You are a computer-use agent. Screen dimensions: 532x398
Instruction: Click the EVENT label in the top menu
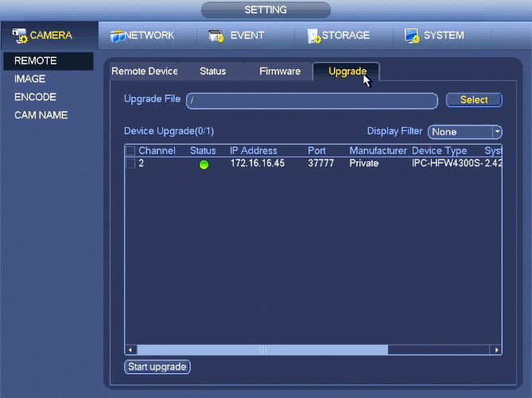247,35
